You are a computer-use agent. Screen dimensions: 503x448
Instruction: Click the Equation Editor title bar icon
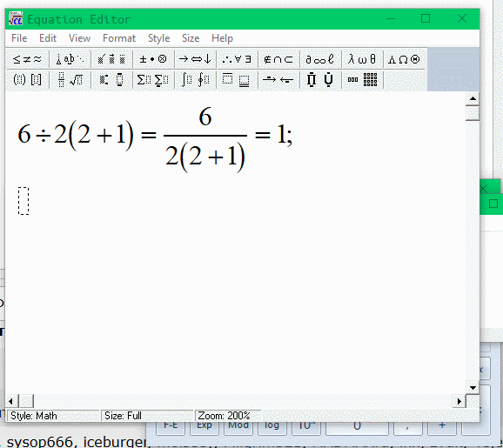(x=16, y=18)
